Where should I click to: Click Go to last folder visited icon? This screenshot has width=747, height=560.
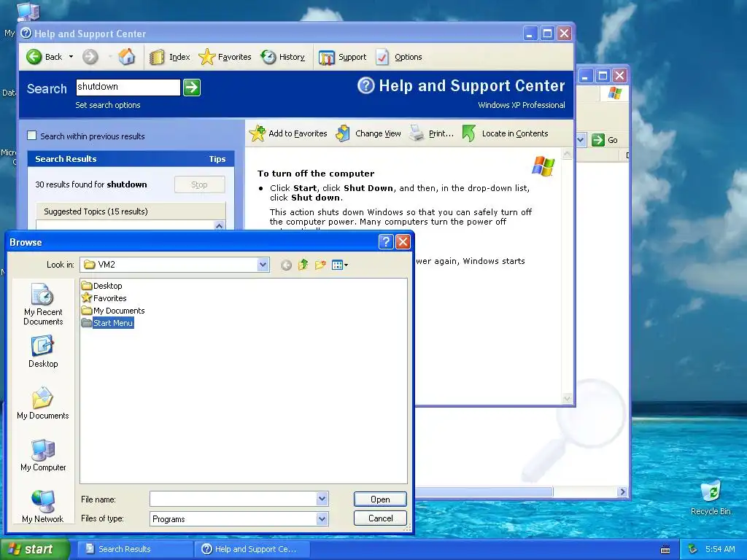[x=286, y=265]
